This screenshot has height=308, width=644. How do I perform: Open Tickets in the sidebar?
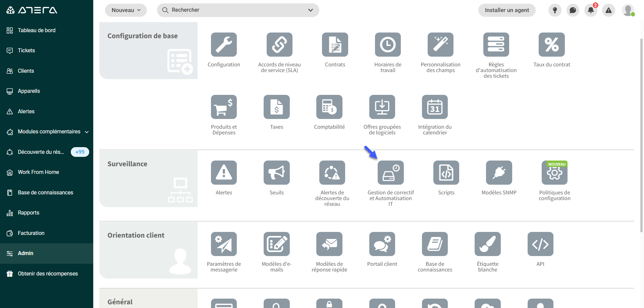(x=47, y=51)
